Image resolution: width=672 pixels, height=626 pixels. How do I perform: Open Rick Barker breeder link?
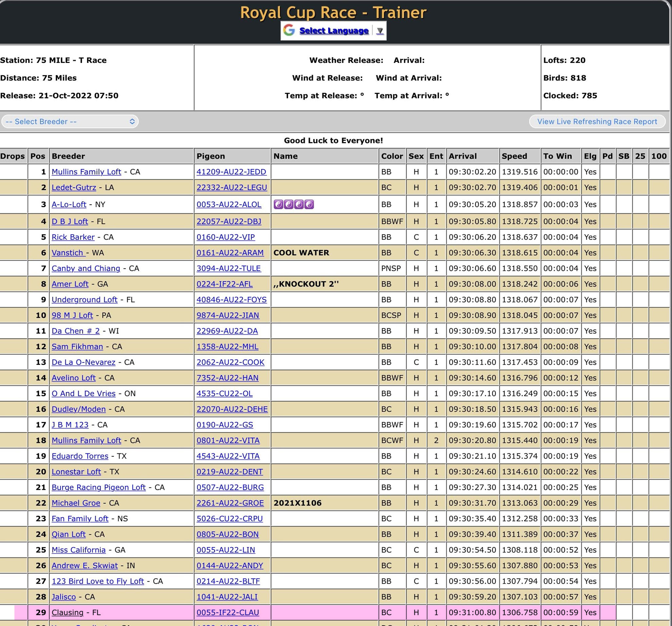73,237
